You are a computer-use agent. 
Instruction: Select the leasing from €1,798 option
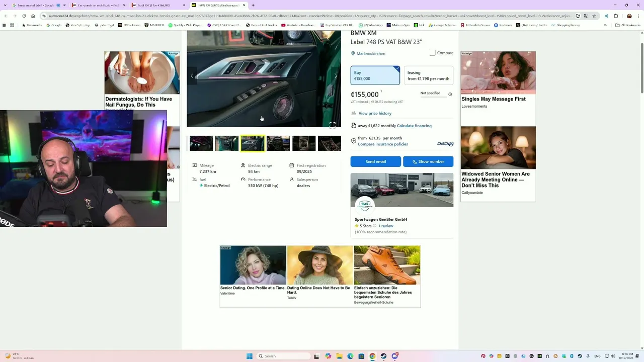428,75
